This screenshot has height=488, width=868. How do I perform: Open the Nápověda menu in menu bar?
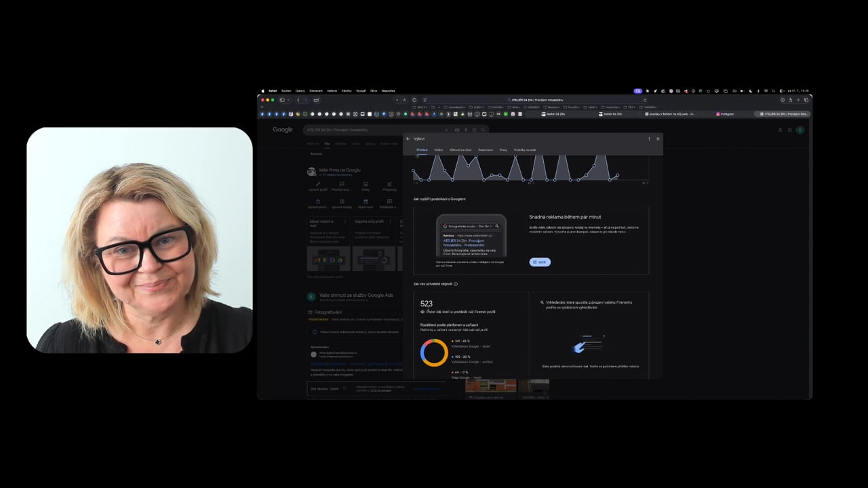[388, 91]
